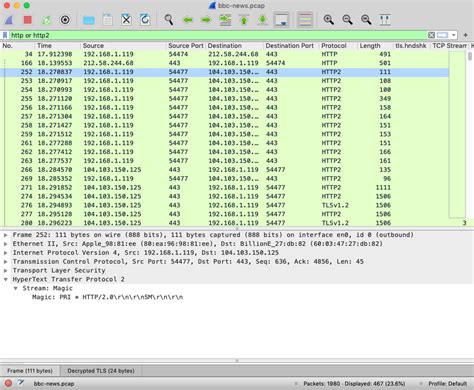Image resolution: width=474 pixels, height=390 pixels.
Task: Jump to the last packet
Action: click(x=263, y=20)
